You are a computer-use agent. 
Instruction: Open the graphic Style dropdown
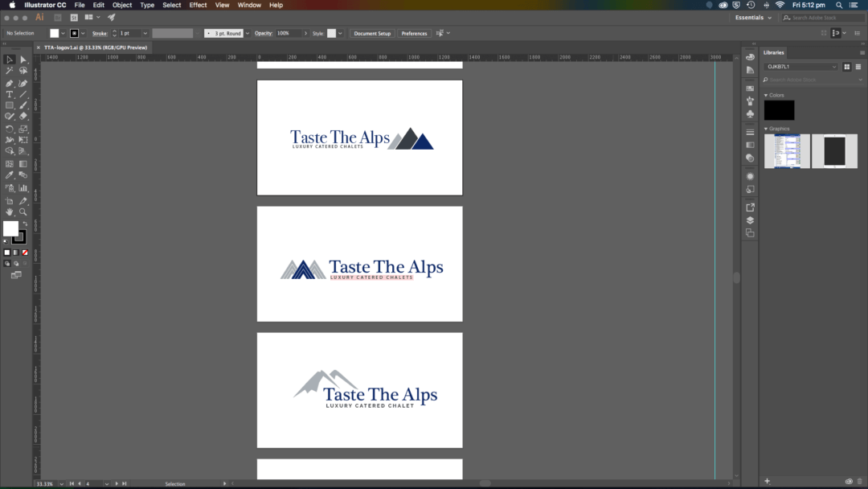[340, 33]
